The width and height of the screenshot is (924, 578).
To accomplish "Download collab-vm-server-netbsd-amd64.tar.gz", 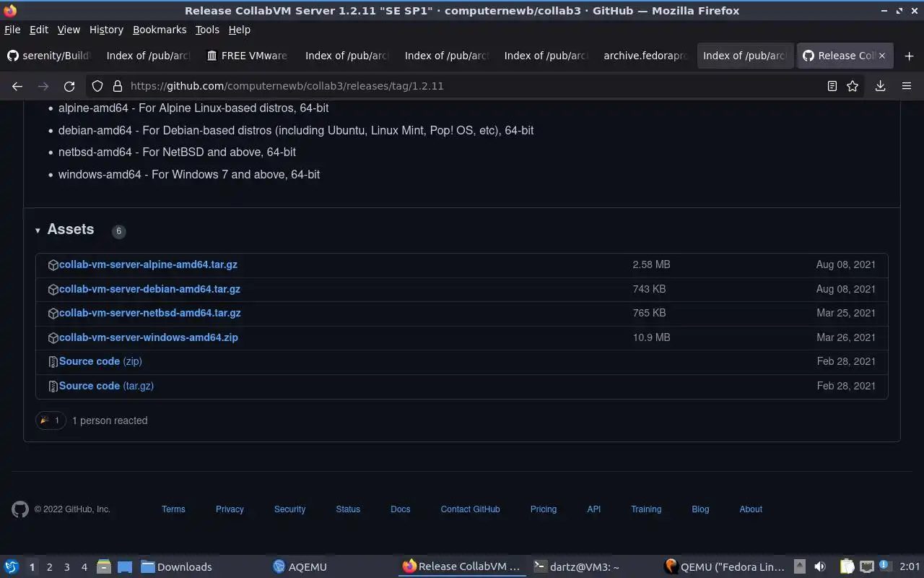I will [x=150, y=313].
